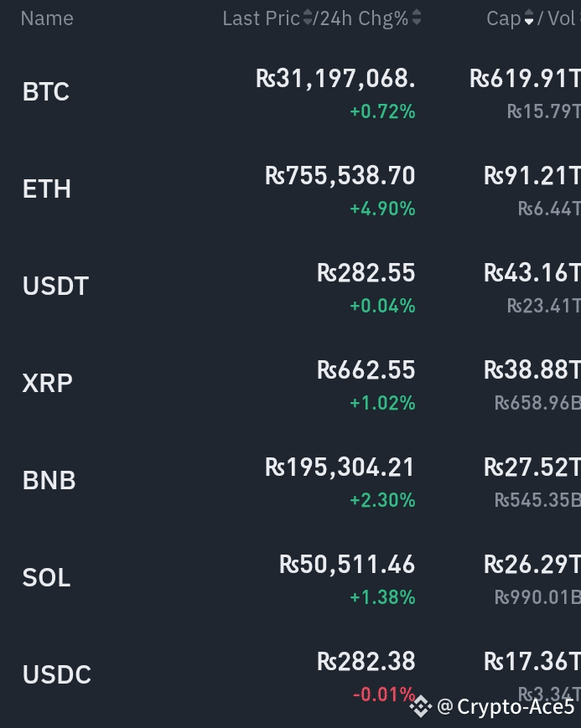Open the XRP coin row
Viewport: 581px width, 728px height.
click(290, 384)
